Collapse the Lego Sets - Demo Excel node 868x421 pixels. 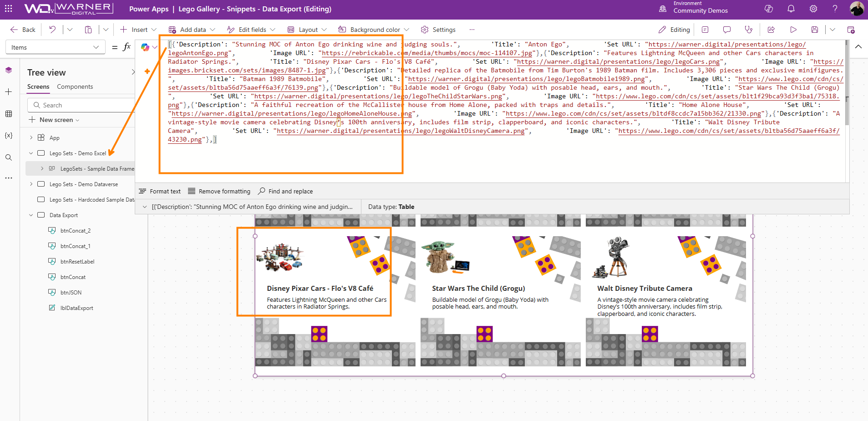[x=31, y=153]
